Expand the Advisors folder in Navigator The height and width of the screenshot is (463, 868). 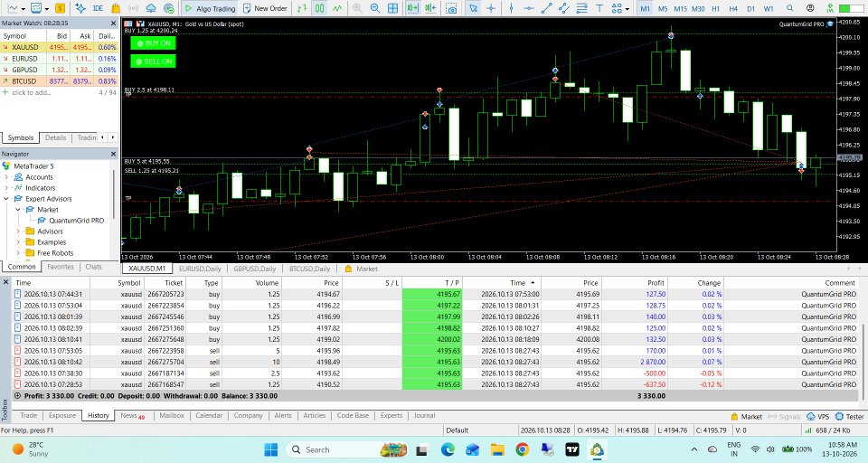click(18, 231)
